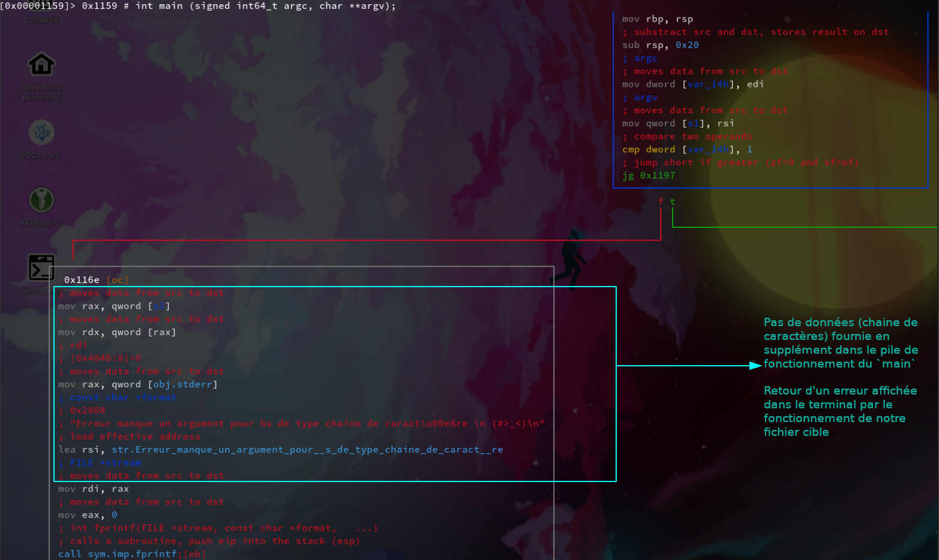Launch the Terminal desktop icon
The width and height of the screenshot is (939, 560).
point(41,267)
